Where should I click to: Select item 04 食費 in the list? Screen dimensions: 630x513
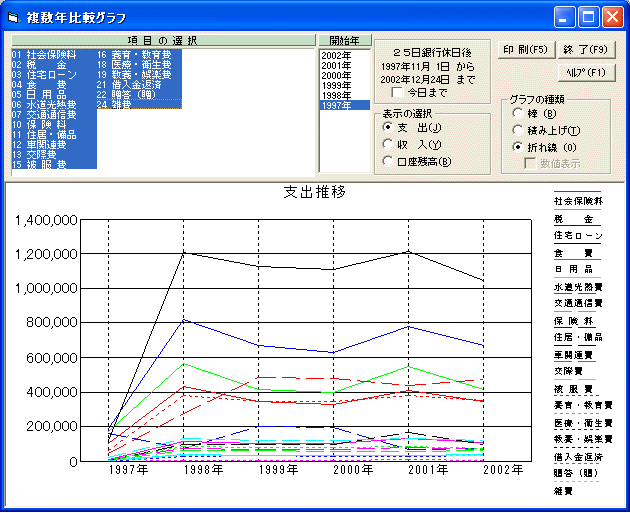(40, 85)
